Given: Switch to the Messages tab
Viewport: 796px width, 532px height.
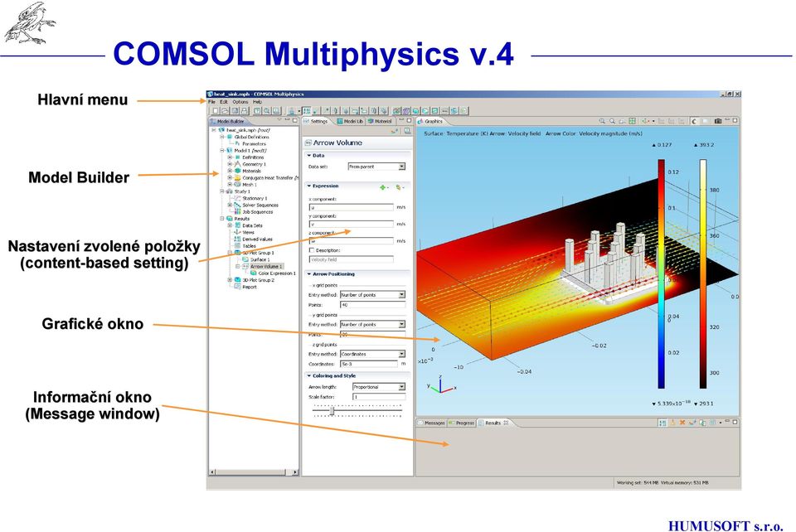Looking at the screenshot, I should click(x=431, y=423).
